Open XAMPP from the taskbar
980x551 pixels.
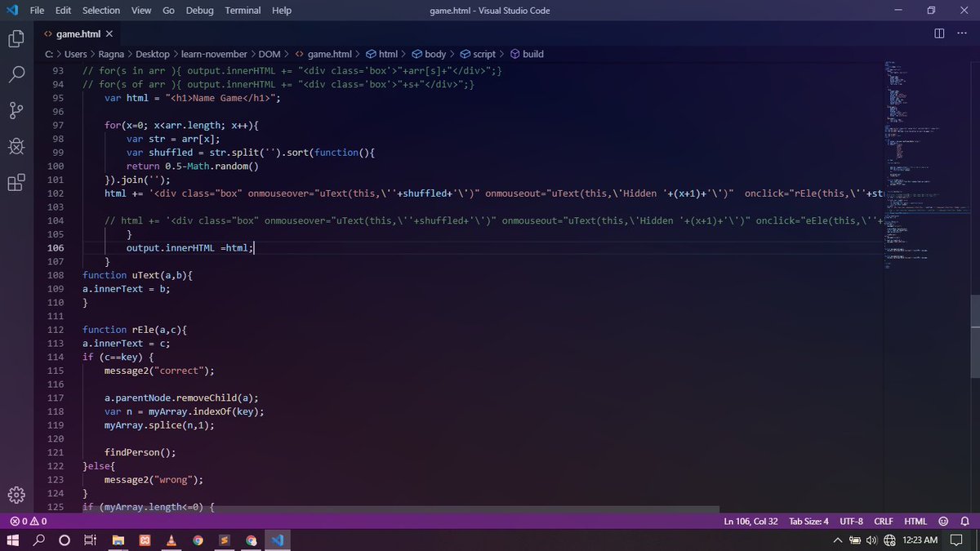(x=145, y=540)
